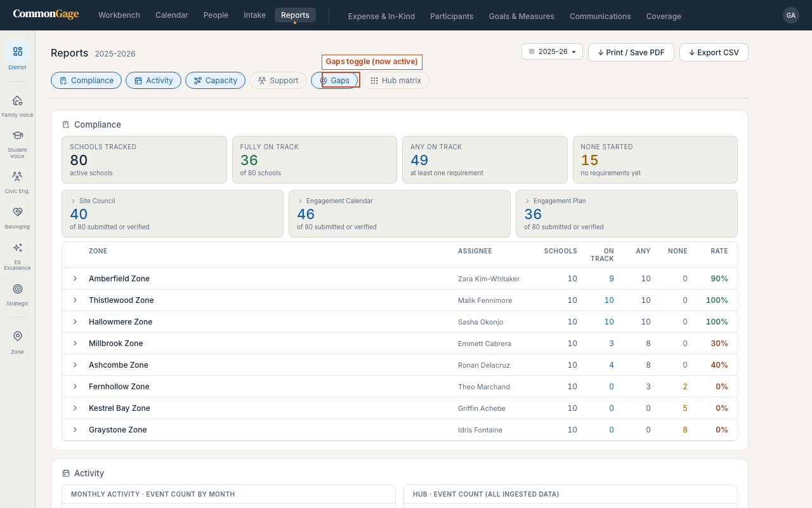Open Family Voice in sidebar
This screenshot has height=508, width=812.
tap(17, 105)
